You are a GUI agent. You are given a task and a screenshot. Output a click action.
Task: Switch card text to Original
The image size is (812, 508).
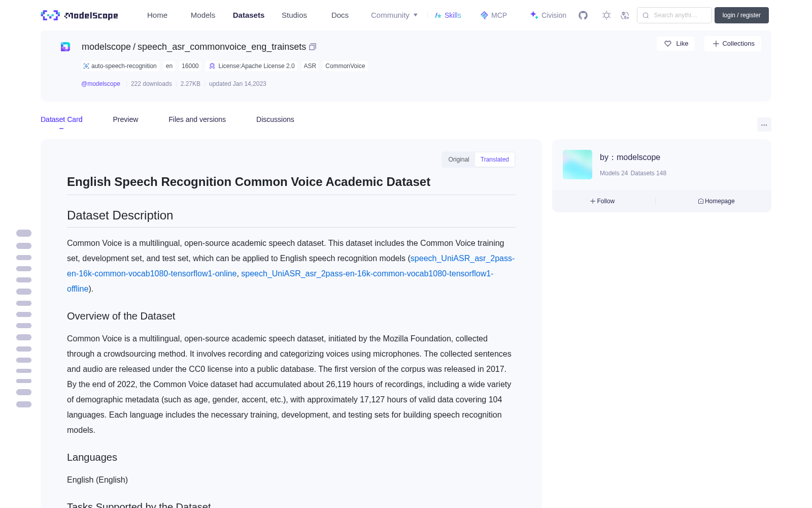459,160
